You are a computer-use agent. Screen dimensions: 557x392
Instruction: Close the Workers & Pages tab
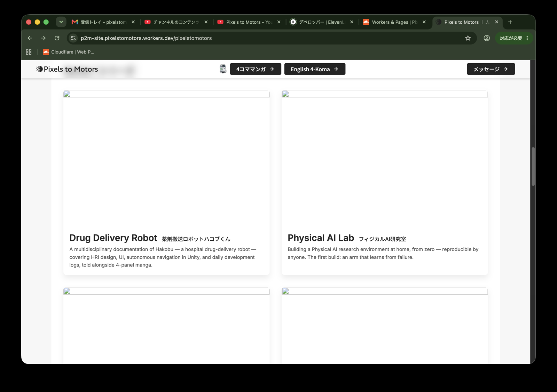424,22
